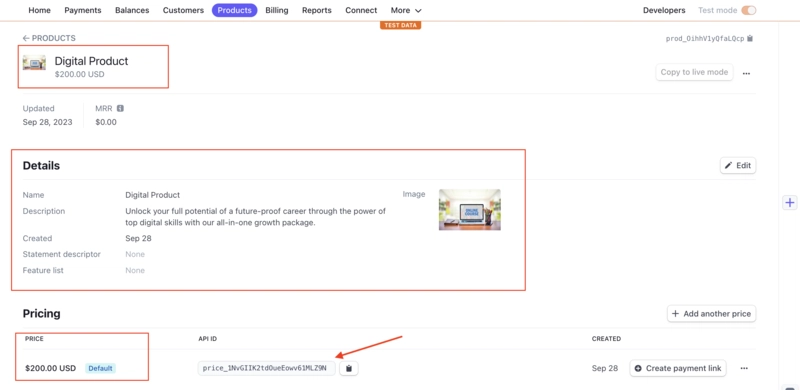Switch to the Customers tab
Image resolution: width=800 pixels, height=390 pixels.
click(x=183, y=10)
